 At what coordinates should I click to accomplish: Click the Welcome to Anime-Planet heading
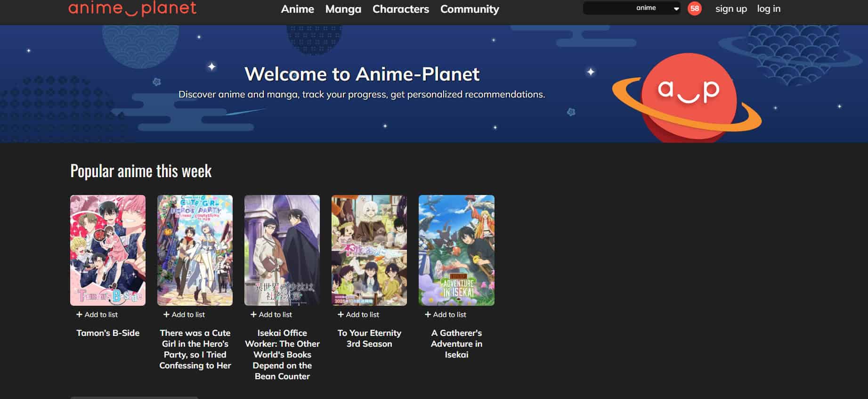pyautogui.click(x=362, y=74)
